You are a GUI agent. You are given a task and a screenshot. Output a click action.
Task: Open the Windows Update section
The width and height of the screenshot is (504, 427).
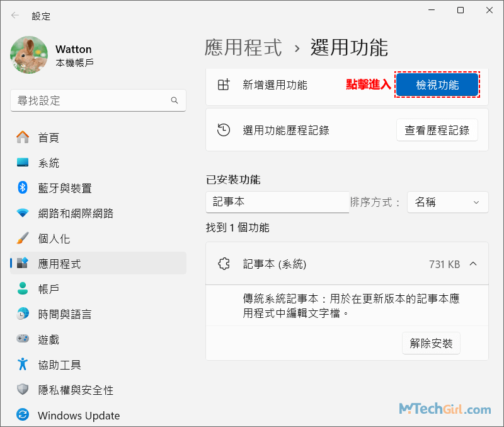point(78,415)
